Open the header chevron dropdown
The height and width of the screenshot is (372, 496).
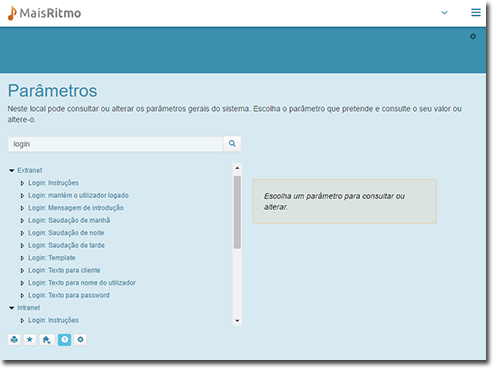click(x=444, y=13)
